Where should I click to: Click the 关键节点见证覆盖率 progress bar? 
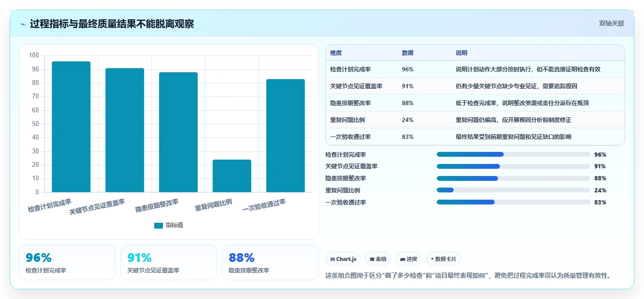pyautogui.click(x=513, y=166)
